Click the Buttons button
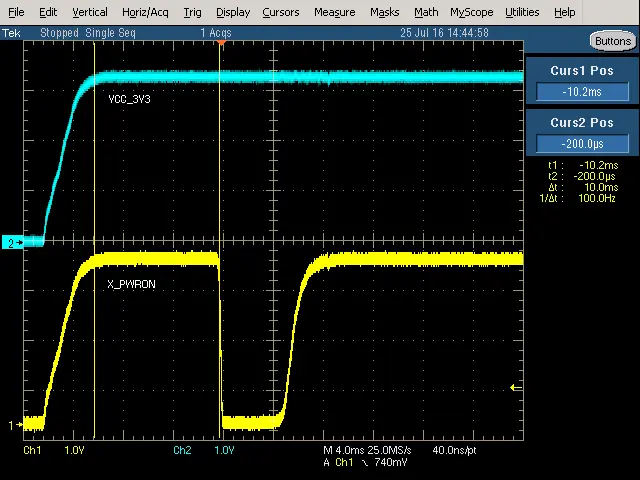Image resolution: width=640 pixels, height=480 pixels. (x=613, y=41)
